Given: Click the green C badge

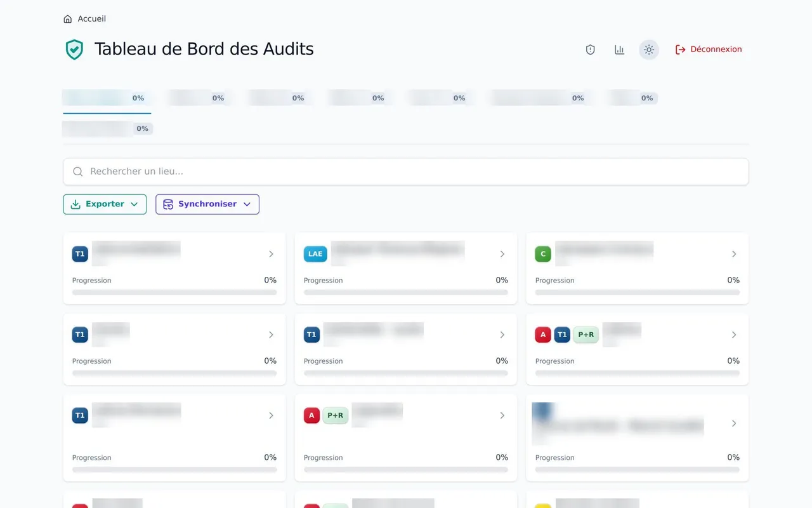Looking at the screenshot, I should pyautogui.click(x=543, y=254).
